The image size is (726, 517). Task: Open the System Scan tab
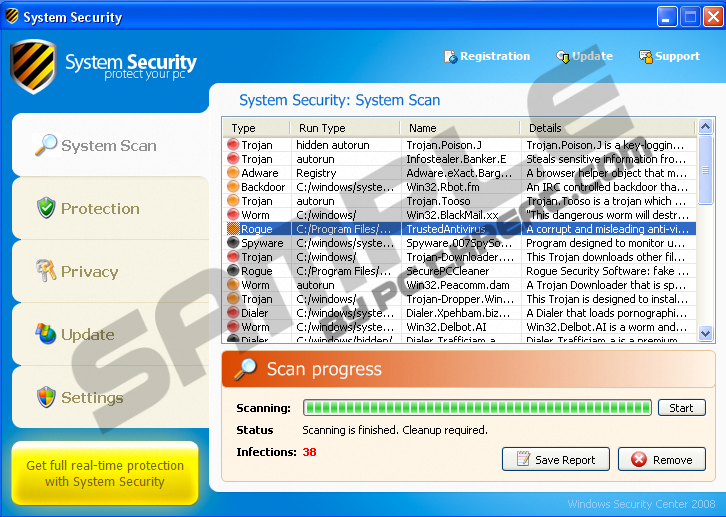(111, 145)
